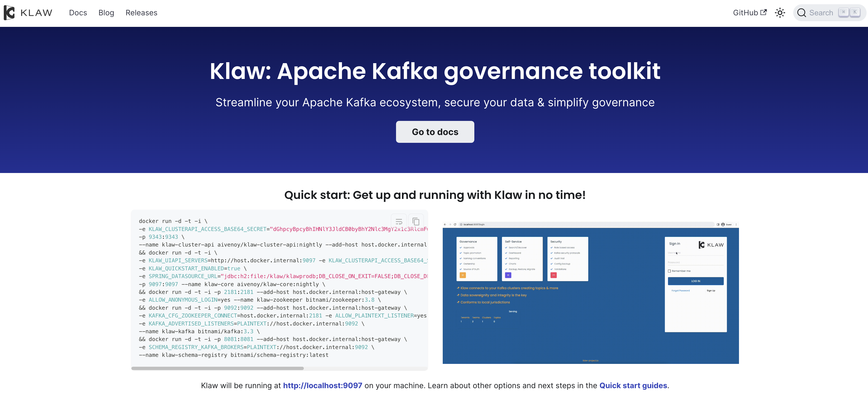
Task: Click the magnifier icon in Search
Action: click(x=801, y=13)
